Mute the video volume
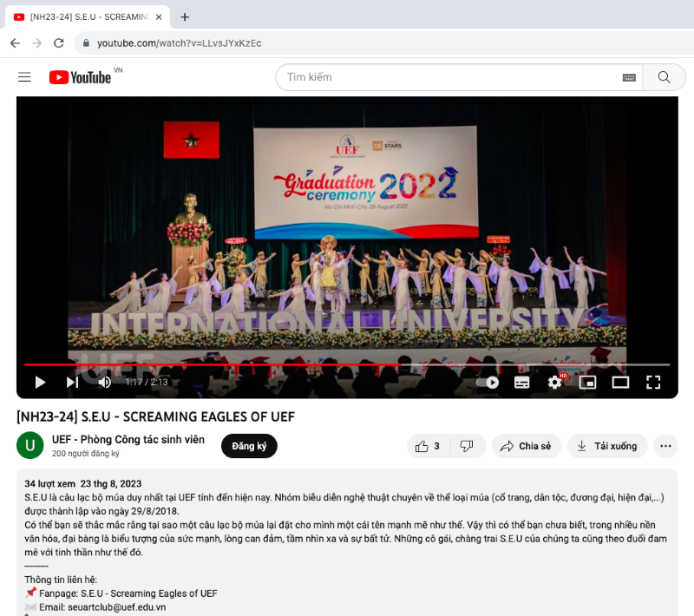This screenshot has height=616, width=694. click(105, 382)
